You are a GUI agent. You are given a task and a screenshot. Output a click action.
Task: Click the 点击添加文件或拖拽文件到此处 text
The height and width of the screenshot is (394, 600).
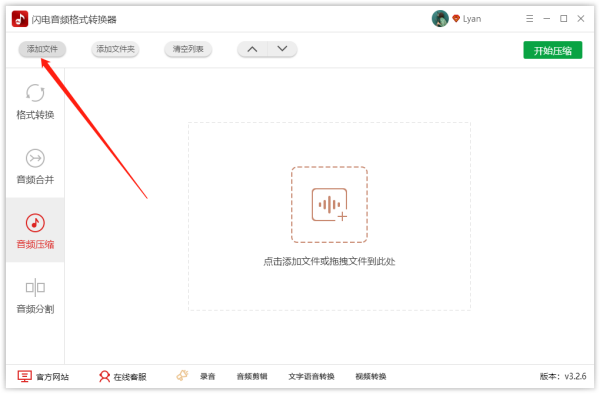pos(329,262)
